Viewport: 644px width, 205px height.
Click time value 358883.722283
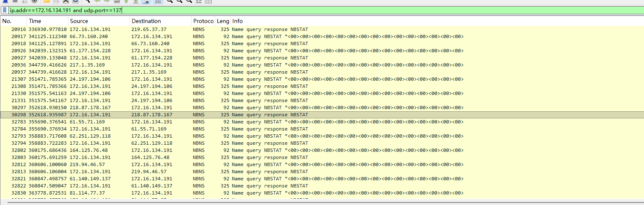pos(47,143)
